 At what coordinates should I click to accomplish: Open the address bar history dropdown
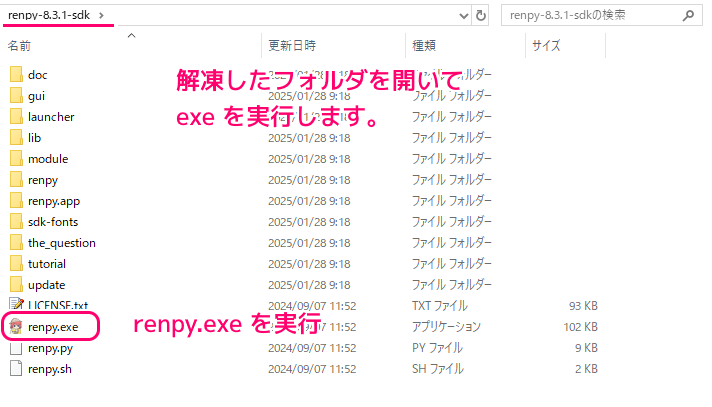coord(464,16)
